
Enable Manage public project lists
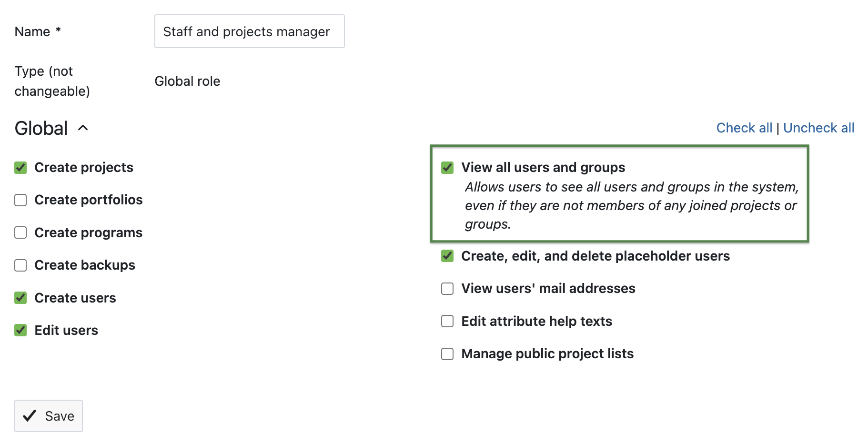coord(447,353)
